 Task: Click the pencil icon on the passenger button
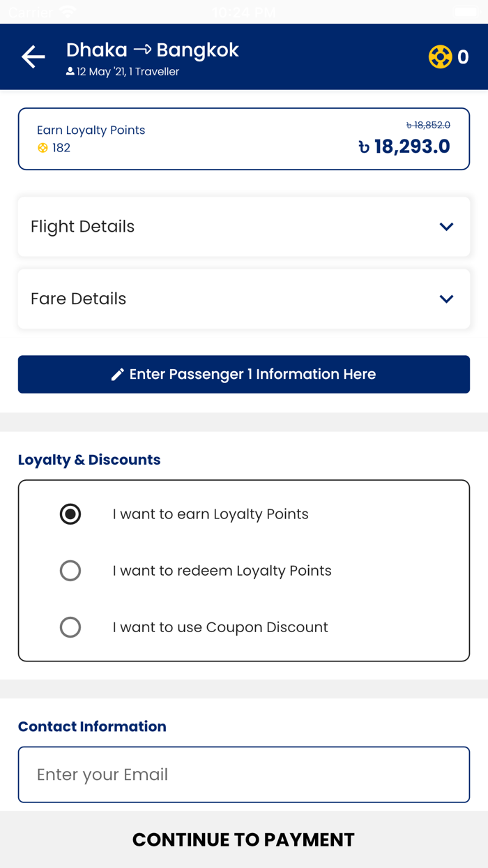116,374
